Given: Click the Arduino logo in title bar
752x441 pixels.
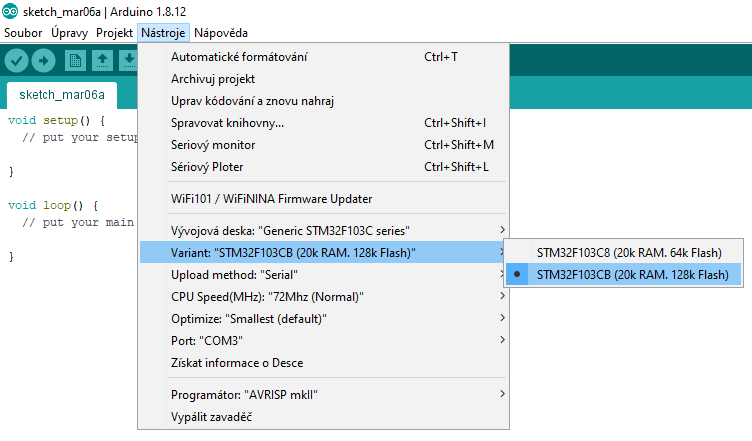Looking at the screenshot, I should point(10,11).
